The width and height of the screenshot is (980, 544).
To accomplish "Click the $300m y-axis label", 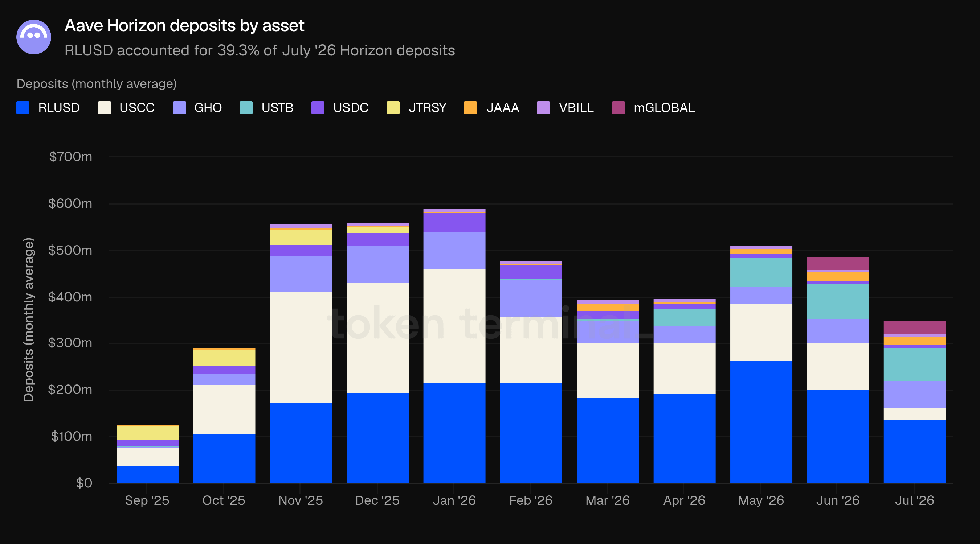I will click(x=70, y=343).
